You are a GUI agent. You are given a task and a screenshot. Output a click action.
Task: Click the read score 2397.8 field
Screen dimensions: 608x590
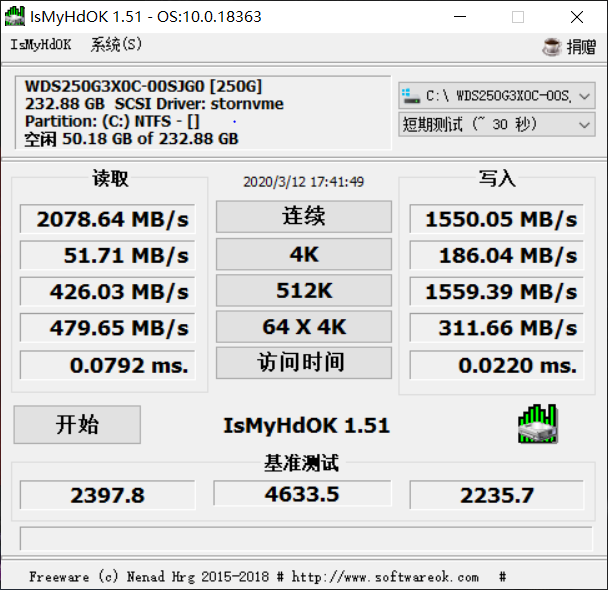[x=108, y=495]
